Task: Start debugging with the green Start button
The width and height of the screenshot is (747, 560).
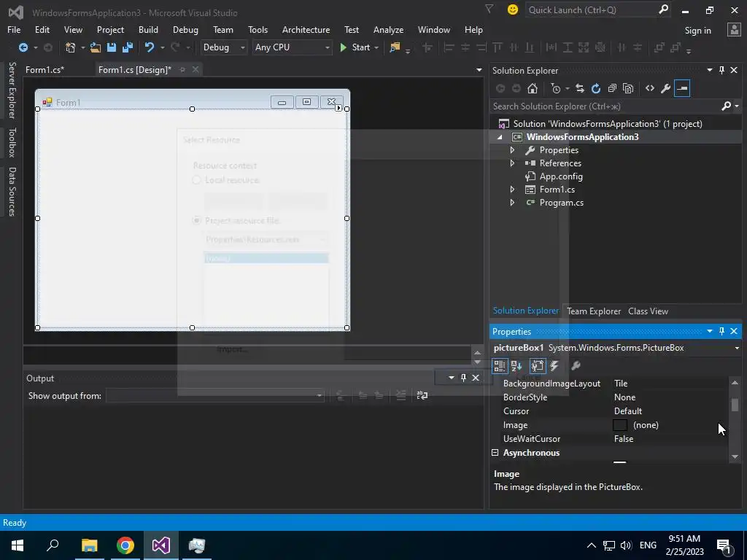Action: click(x=356, y=47)
